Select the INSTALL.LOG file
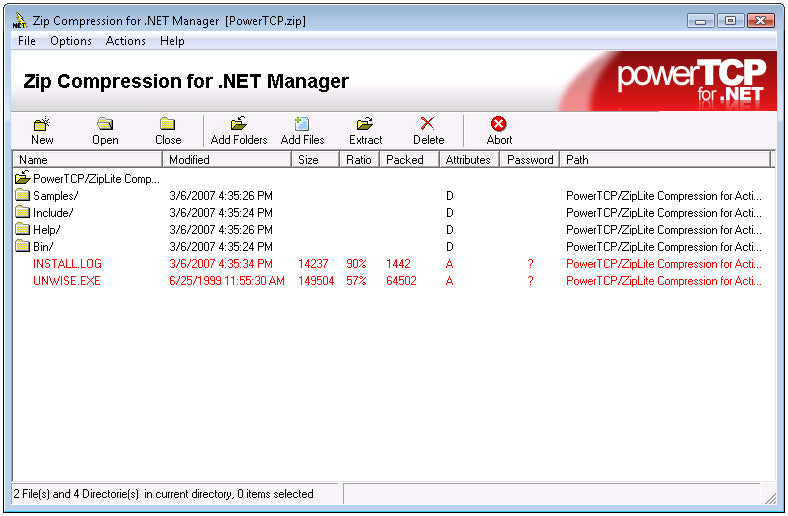Screen dimensions: 788x516 tap(67, 264)
